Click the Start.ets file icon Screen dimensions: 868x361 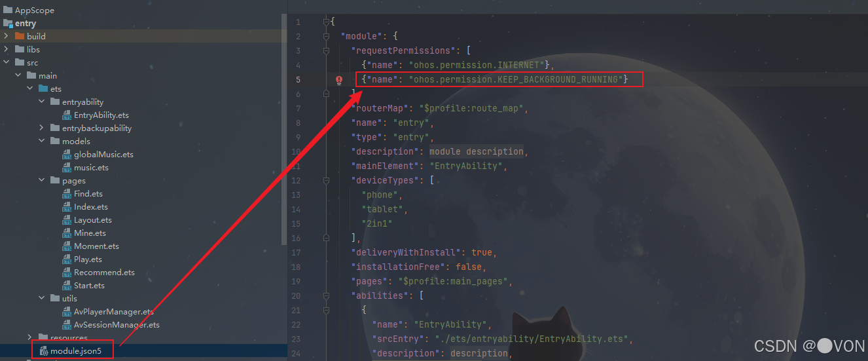pyautogui.click(x=67, y=286)
